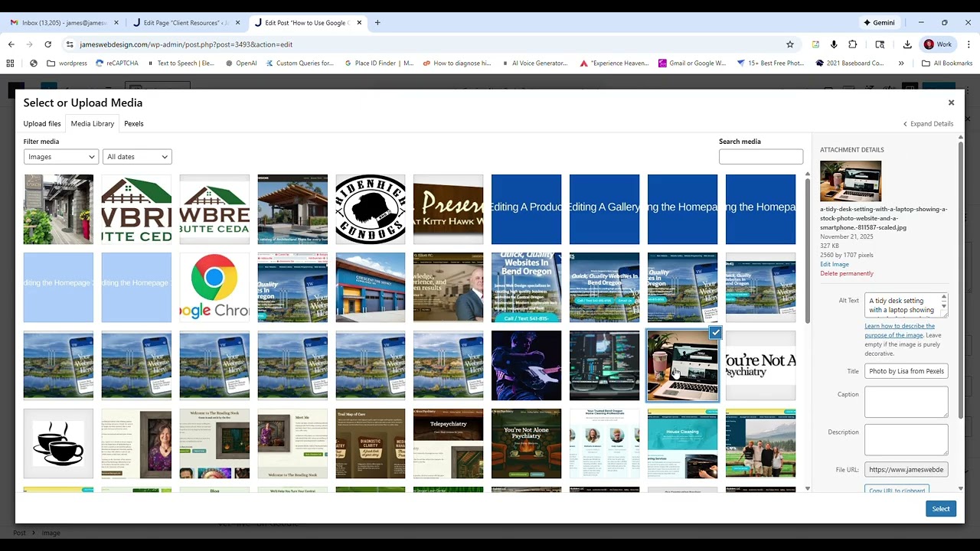Select the Hidenhigh Gundogs logo thumbnail
The image size is (980, 551).
[x=371, y=210]
